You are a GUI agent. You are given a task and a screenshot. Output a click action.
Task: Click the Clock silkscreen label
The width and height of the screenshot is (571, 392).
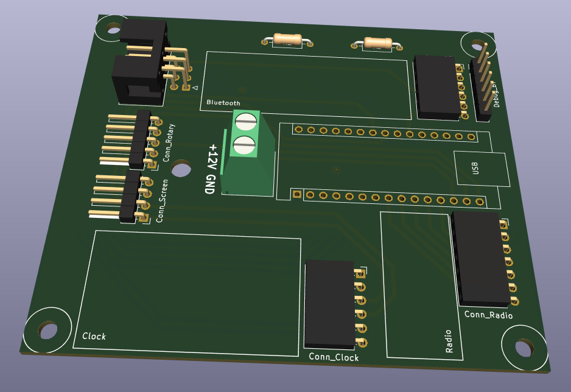(94, 336)
